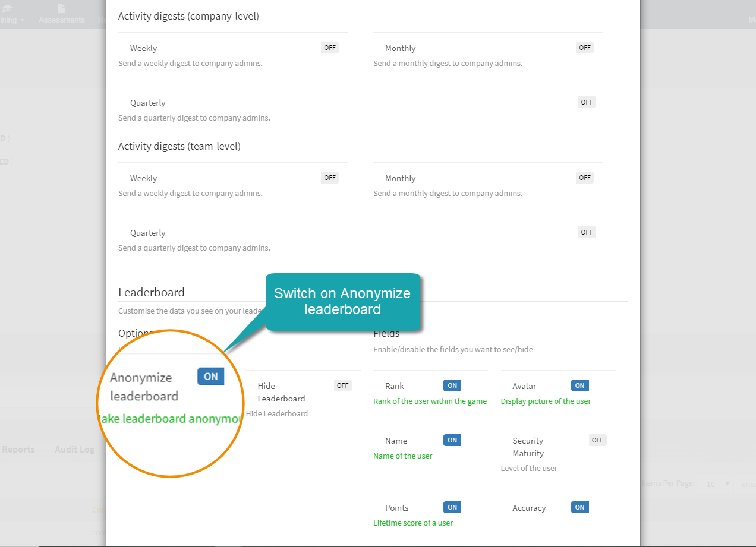Click the 'Avatar' field label
The image size is (756, 547).
(524, 386)
